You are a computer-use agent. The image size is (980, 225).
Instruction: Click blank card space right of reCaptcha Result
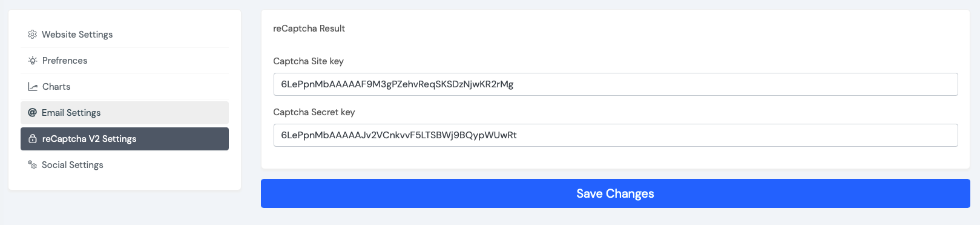point(654,29)
